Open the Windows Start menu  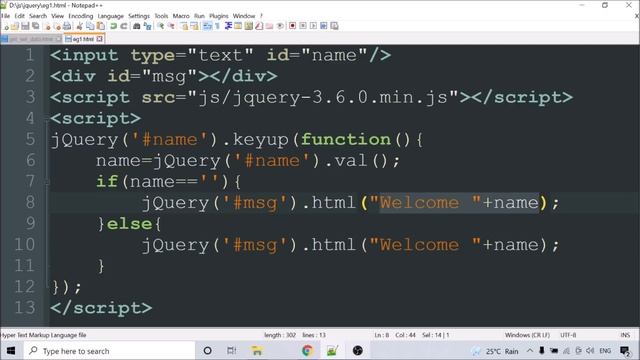click(11, 351)
